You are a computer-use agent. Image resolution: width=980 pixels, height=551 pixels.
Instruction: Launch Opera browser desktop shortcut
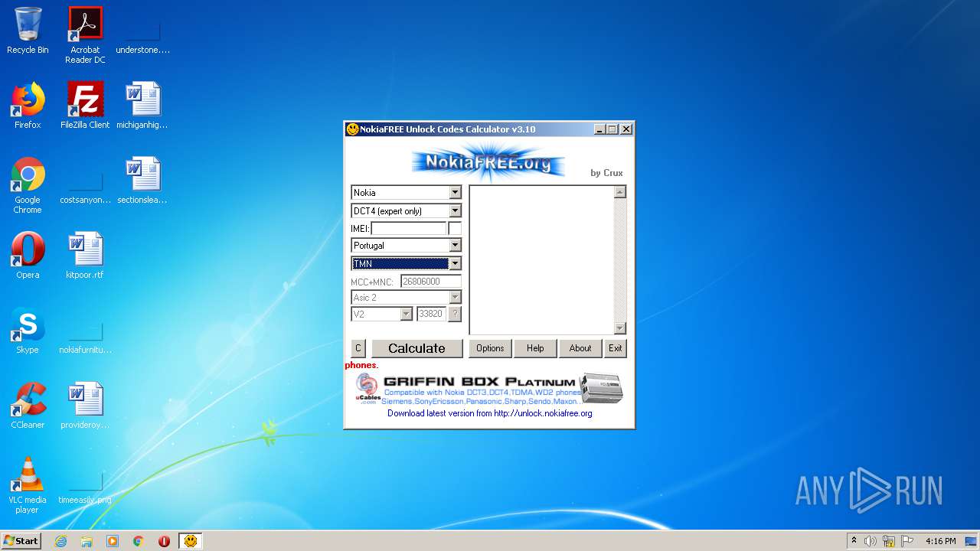tap(28, 256)
